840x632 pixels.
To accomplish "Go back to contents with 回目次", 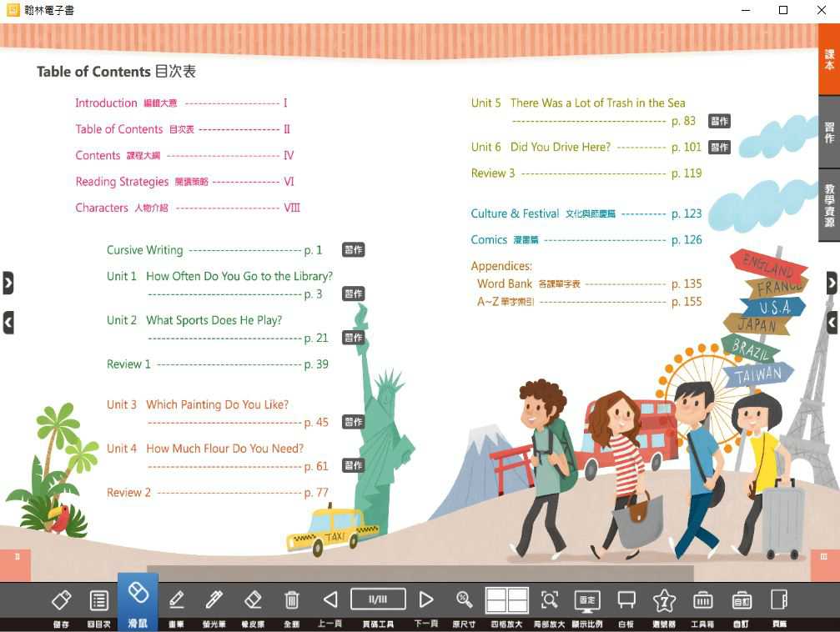I will (98, 599).
